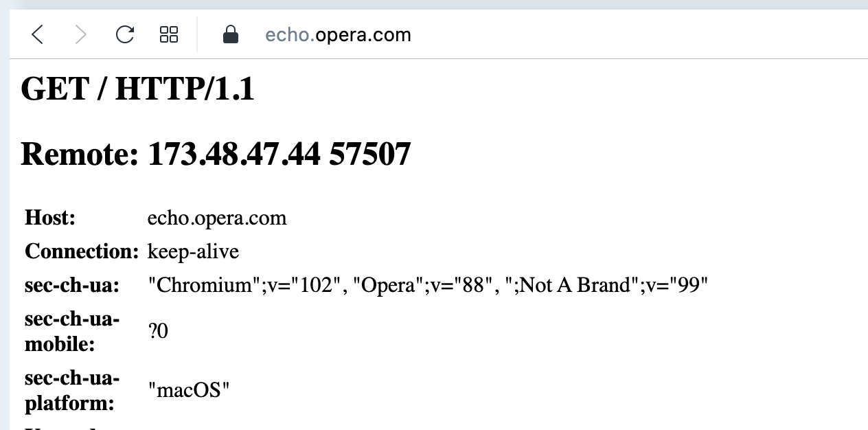
Task: Open site security info via lock icon
Action: 231,34
